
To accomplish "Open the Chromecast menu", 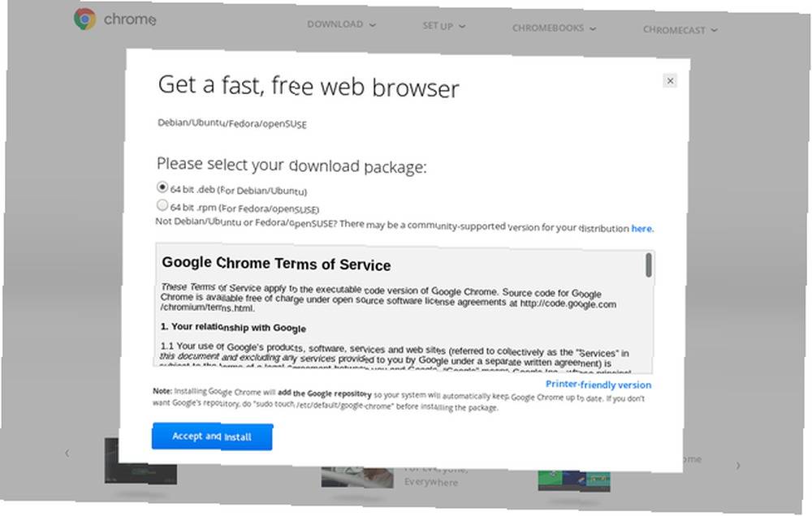I will pyautogui.click(x=680, y=30).
